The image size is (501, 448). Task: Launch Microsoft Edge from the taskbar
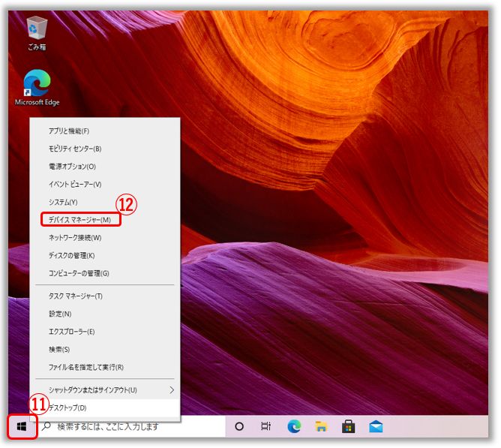294,426
